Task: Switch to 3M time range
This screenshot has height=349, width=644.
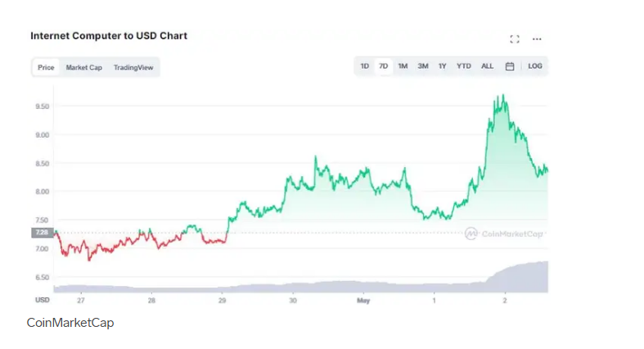Action: [x=422, y=66]
